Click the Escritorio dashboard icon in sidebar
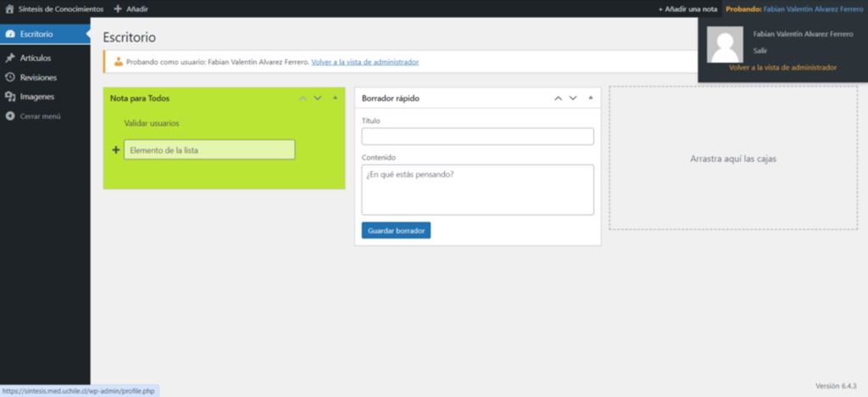The width and height of the screenshot is (868, 397). coord(10,35)
